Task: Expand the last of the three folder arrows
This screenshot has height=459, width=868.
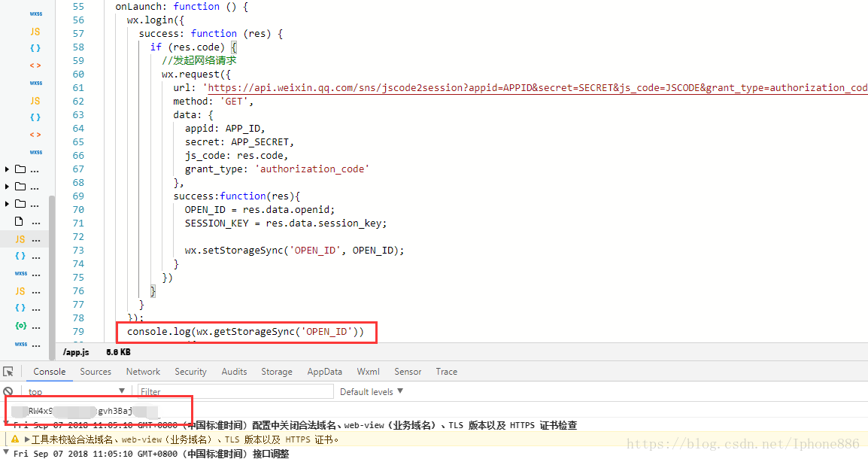Action: coord(7,204)
